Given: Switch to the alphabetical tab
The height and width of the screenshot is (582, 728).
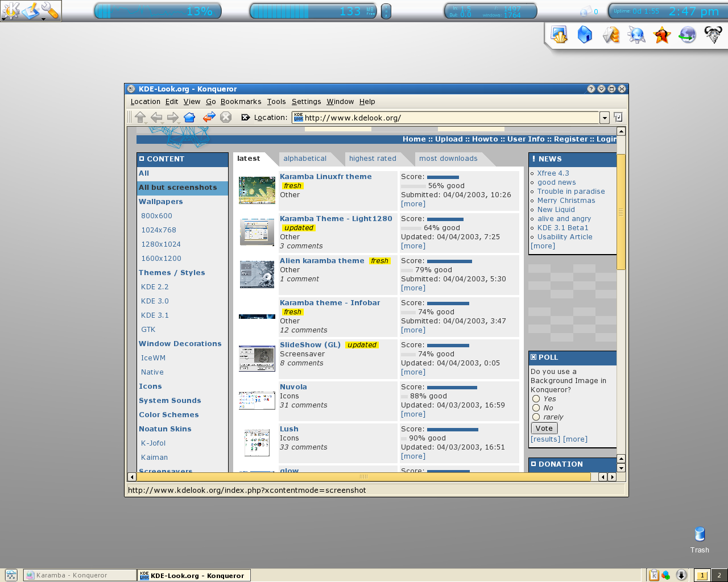Looking at the screenshot, I should 305,159.
